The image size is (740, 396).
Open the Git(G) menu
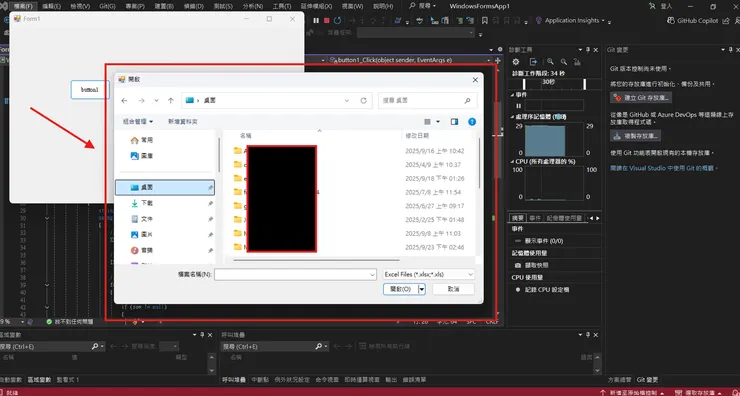pyautogui.click(x=108, y=6)
